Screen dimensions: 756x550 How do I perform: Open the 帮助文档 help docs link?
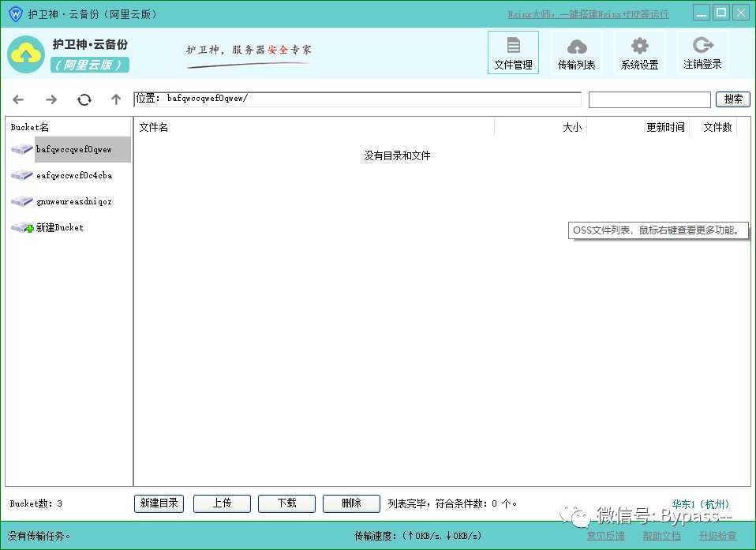point(661,536)
